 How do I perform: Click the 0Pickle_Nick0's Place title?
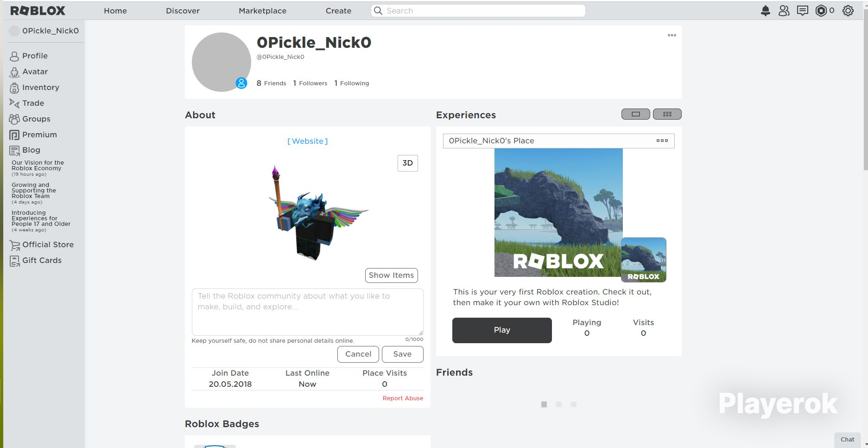491,141
